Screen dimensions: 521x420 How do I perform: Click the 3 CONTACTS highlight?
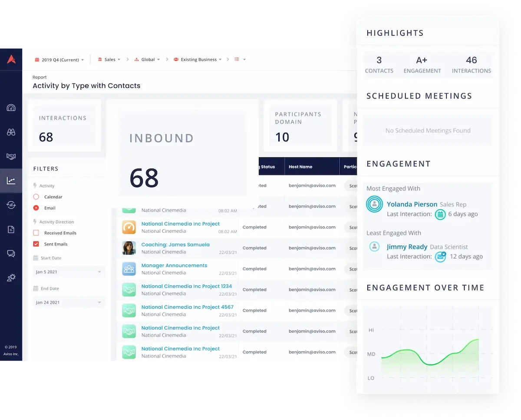click(379, 65)
